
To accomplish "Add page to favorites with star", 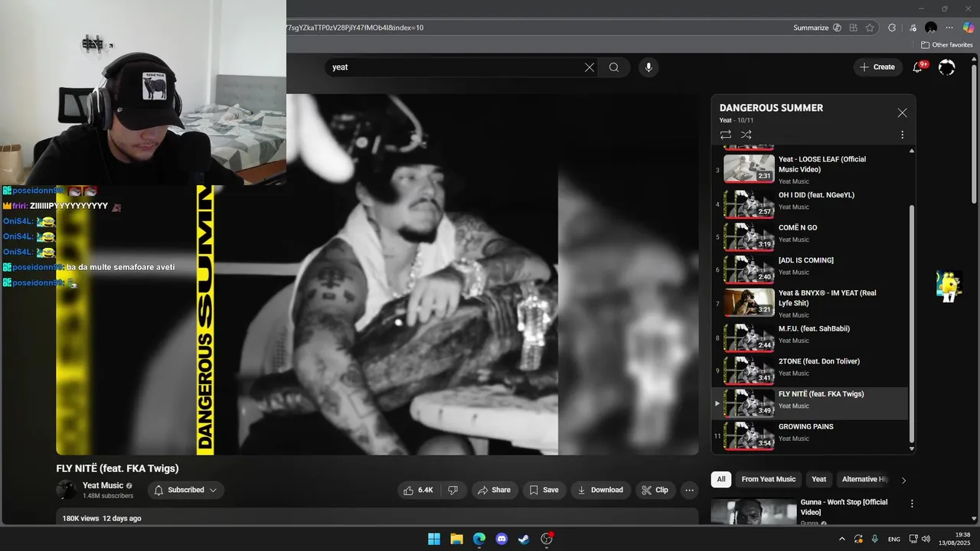I will tap(870, 28).
